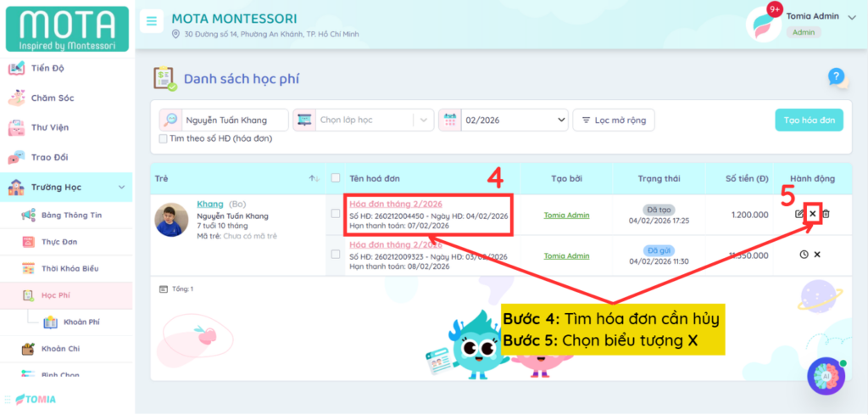Click the trash delete icon for first invoice

point(826,214)
